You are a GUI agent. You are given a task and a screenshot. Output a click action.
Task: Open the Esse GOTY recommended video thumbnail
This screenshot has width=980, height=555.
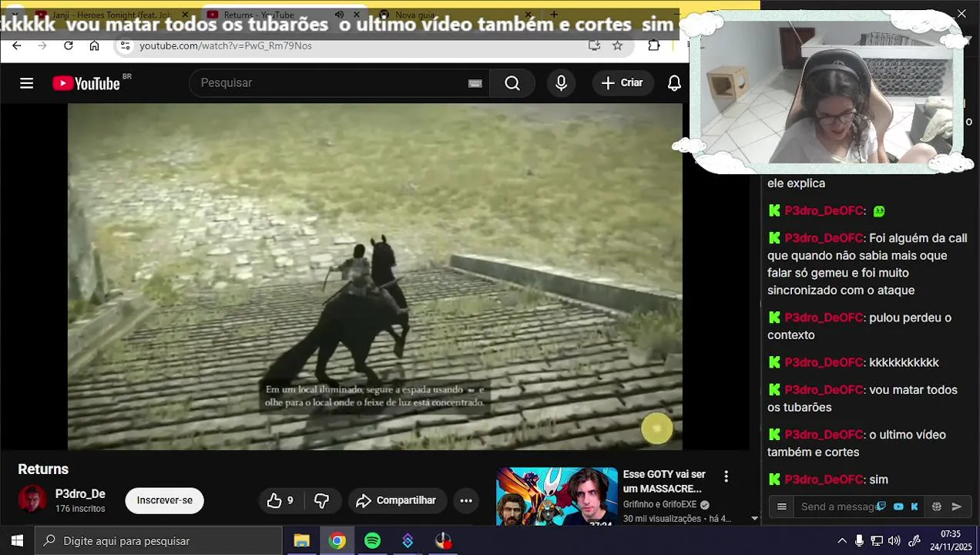pyautogui.click(x=556, y=497)
